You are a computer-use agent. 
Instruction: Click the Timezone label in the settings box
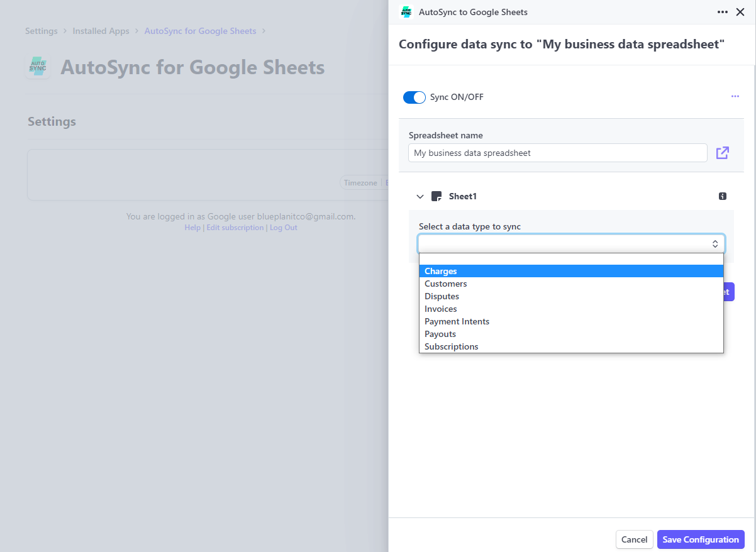click(x=360, y=183)
